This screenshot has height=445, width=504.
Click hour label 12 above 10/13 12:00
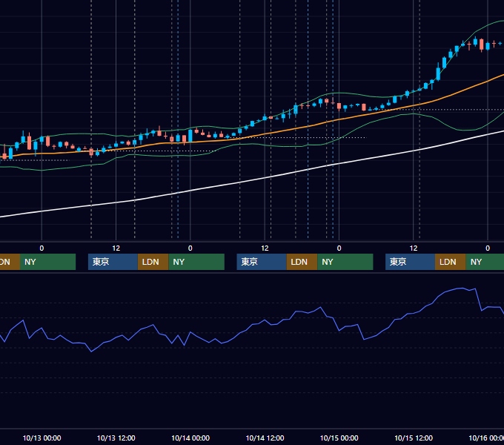(x=116, y=248)
